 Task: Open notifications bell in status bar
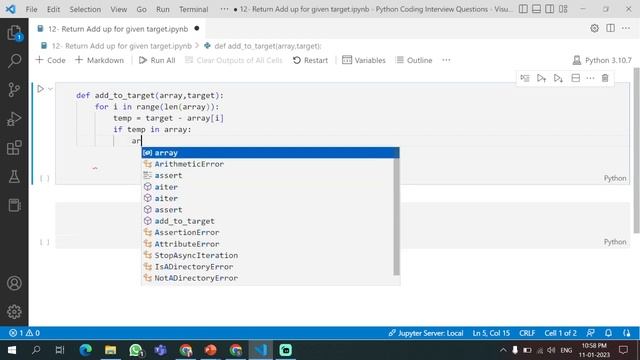608,333
